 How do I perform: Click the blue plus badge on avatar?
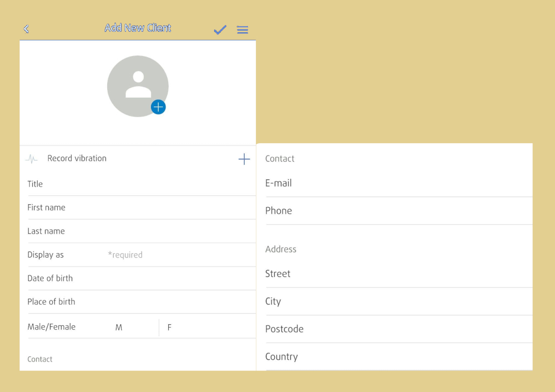[158, 107]
